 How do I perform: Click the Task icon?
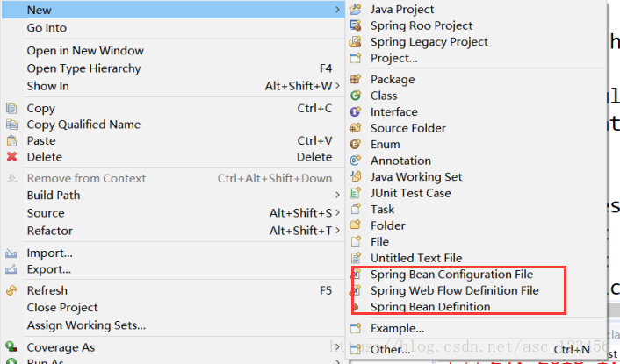(x=356, y=209)
